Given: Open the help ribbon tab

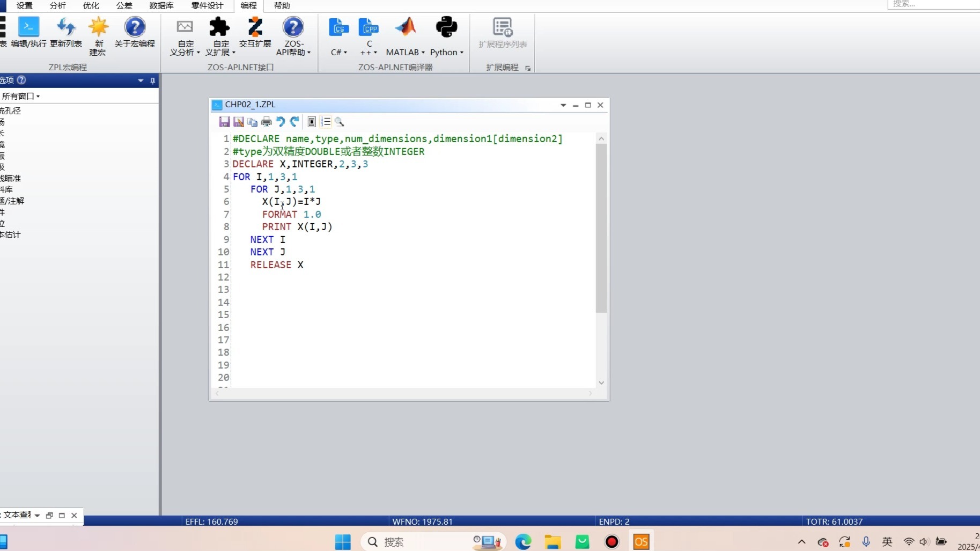Looking at the screenshot, I should point(282,5).
